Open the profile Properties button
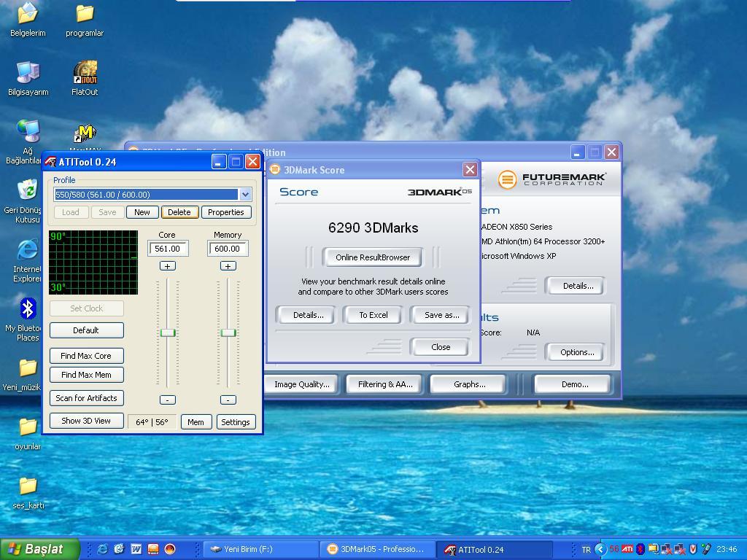 click(x=226, y=212)
